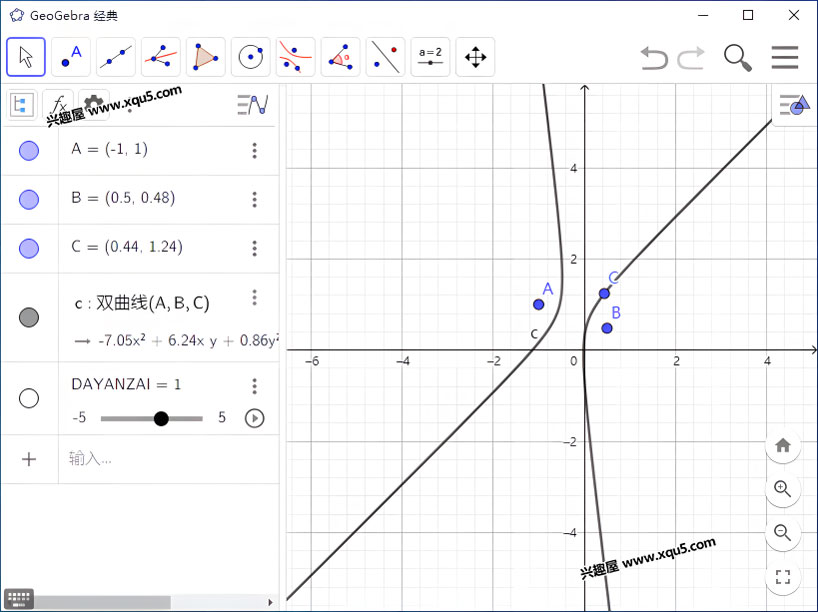The image size is (818, 612).
Task: Select point C on the graph
Action: click(604, 294)
